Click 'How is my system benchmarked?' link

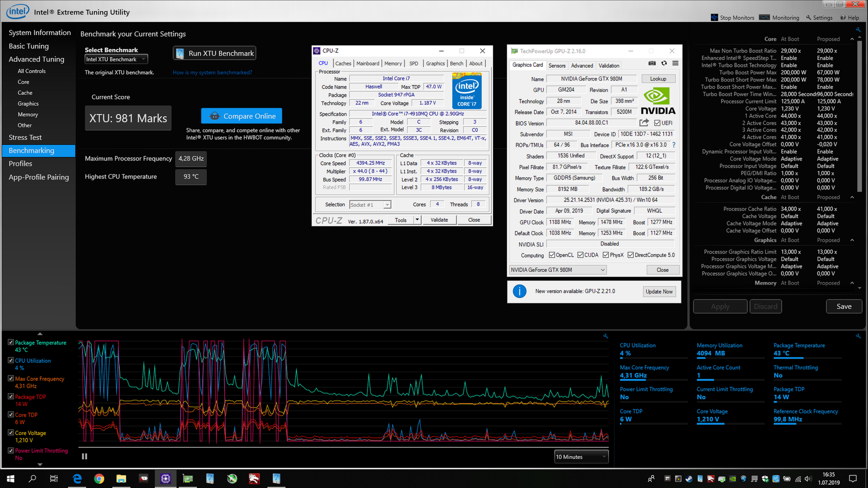[212, 72]
